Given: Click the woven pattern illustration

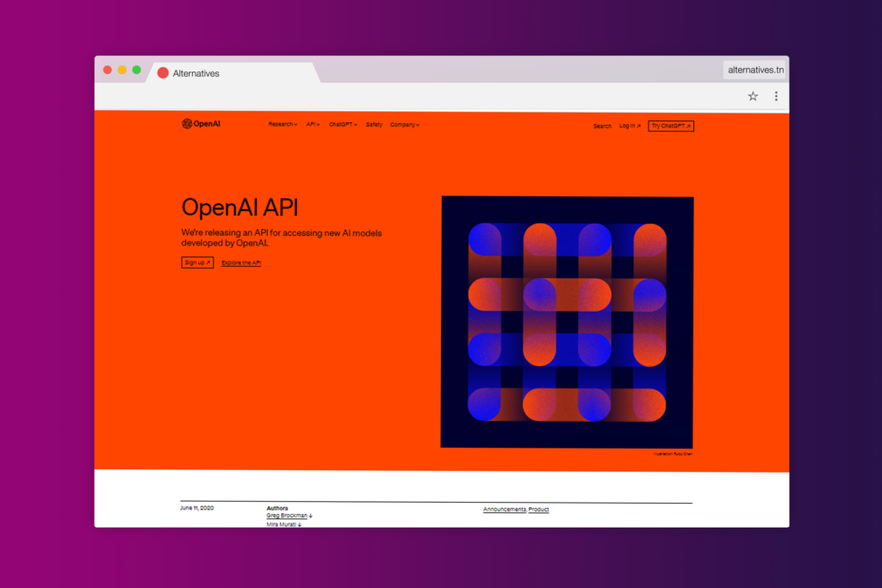Looking at the screenshot, I should pyautogui.click(x=567, y=322).
